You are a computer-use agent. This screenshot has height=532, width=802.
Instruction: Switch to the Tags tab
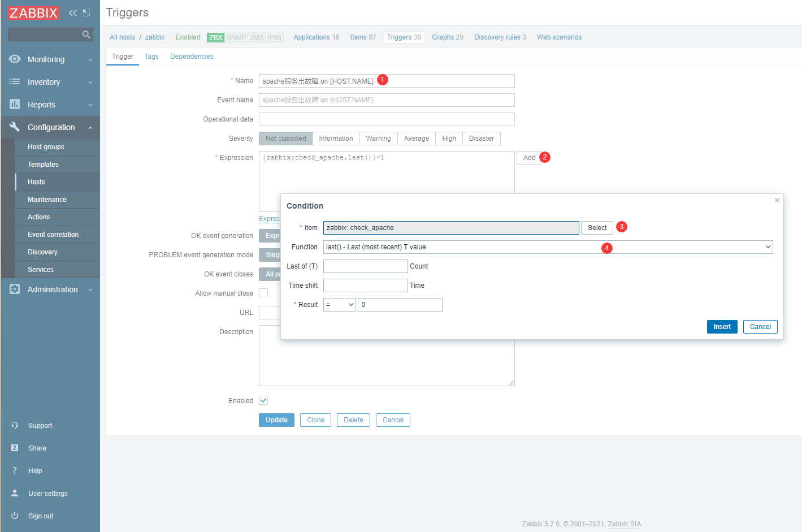click(x=151, y=57)
